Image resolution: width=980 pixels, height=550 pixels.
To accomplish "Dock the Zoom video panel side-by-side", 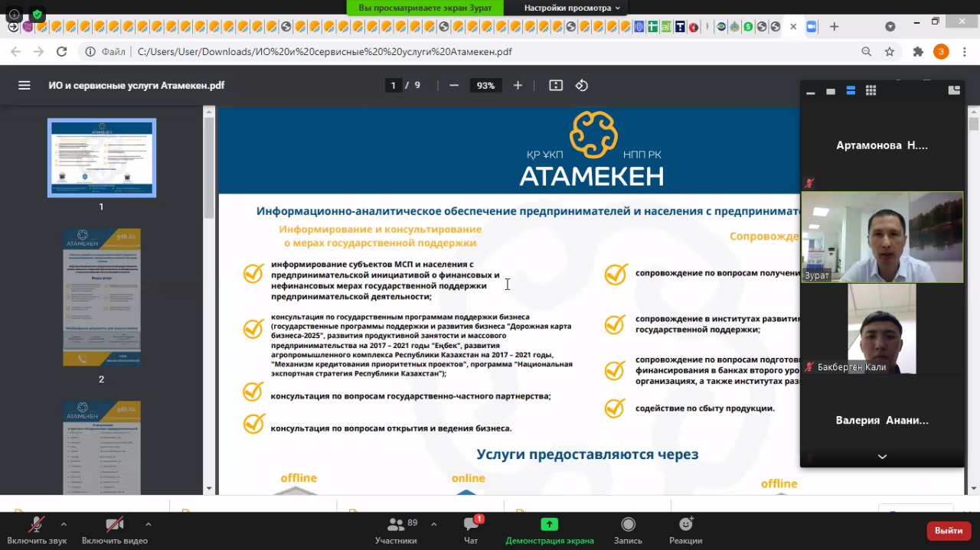I will [954, 90].
